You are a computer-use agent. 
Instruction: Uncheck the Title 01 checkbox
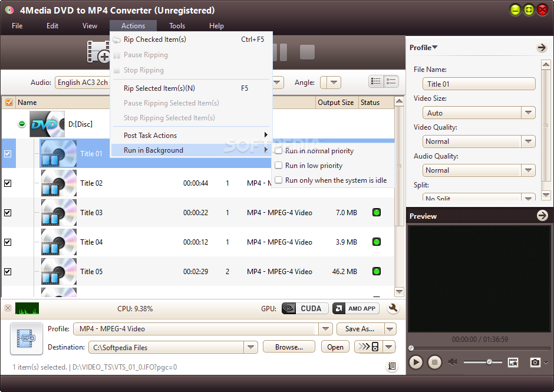(8, 154)
